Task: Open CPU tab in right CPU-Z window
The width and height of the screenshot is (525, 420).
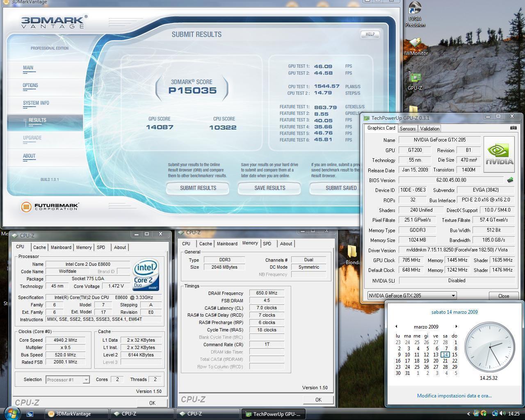Action: click(x=186, y=244)
